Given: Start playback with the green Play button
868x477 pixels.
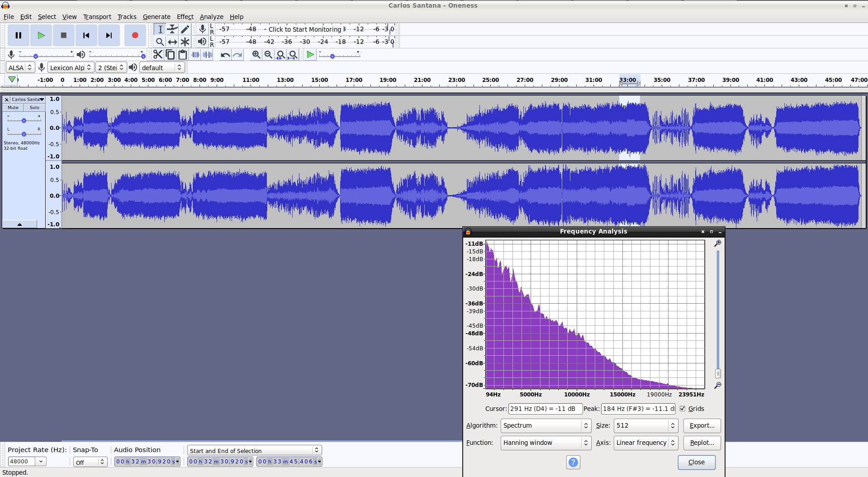Looking at the screenshot, I should point(41,35).
